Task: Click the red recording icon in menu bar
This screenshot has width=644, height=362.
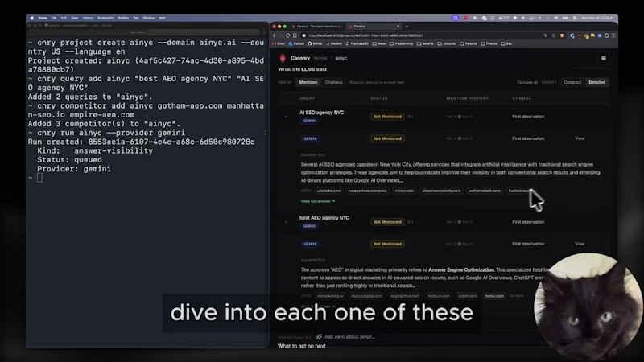Action: click(x=465, y=18)
